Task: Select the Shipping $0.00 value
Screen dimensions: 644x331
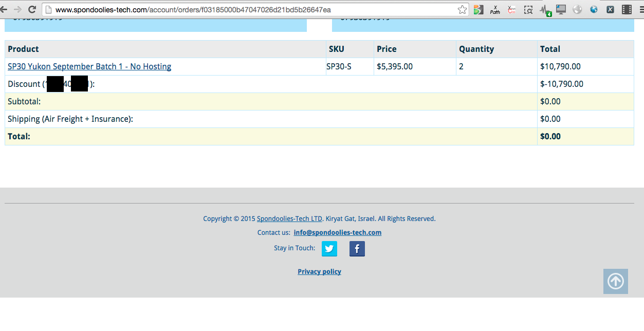Action: tap(550, 119)
